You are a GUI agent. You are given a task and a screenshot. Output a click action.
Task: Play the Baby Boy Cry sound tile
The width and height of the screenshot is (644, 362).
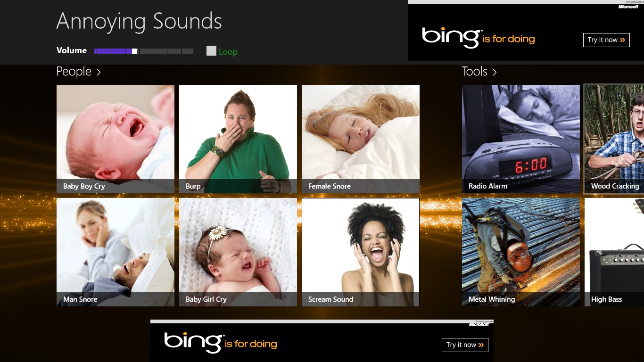(116, 139)
